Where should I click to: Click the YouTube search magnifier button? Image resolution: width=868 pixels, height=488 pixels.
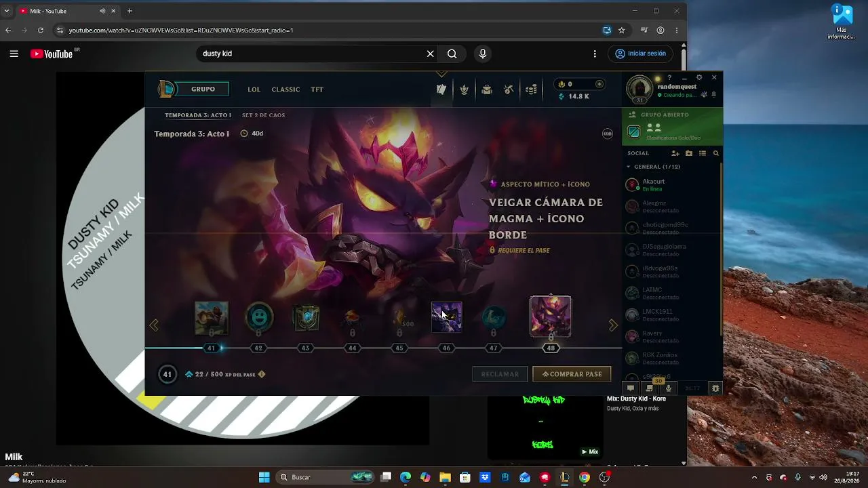pos(452,54)
